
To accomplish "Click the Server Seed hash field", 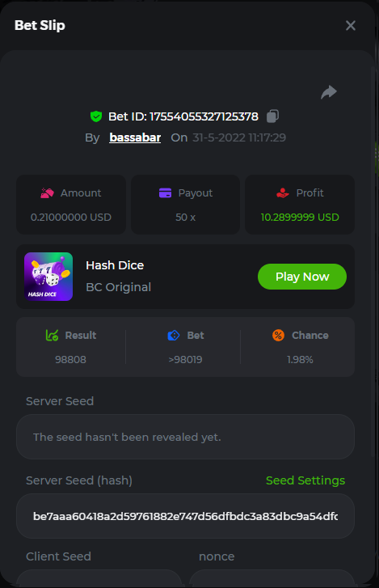I will (x=185, y=516).
